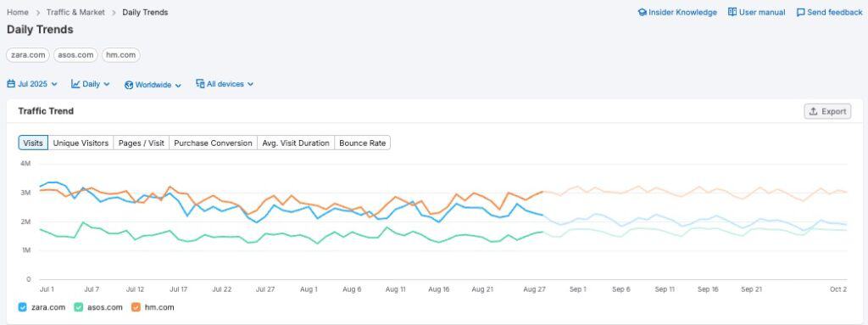Click the Export button label
The width and height of the screenshot is (868, 325).
point(834,111)
